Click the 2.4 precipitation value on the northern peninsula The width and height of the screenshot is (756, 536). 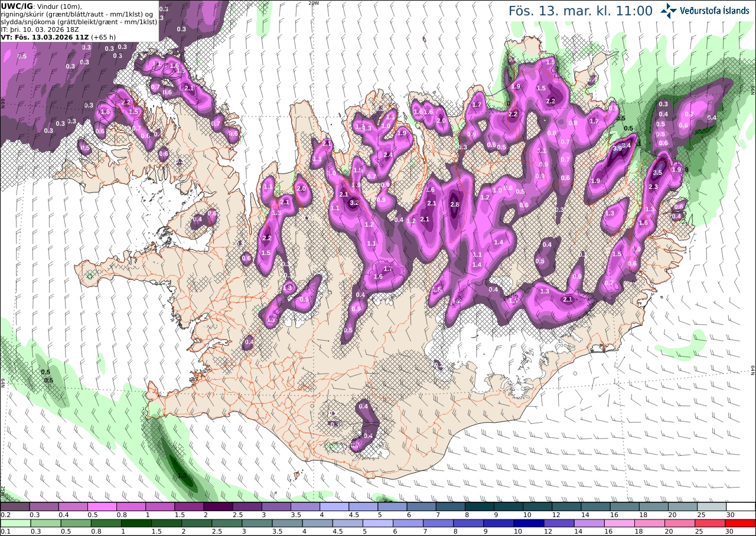click(x=388, y=155)
